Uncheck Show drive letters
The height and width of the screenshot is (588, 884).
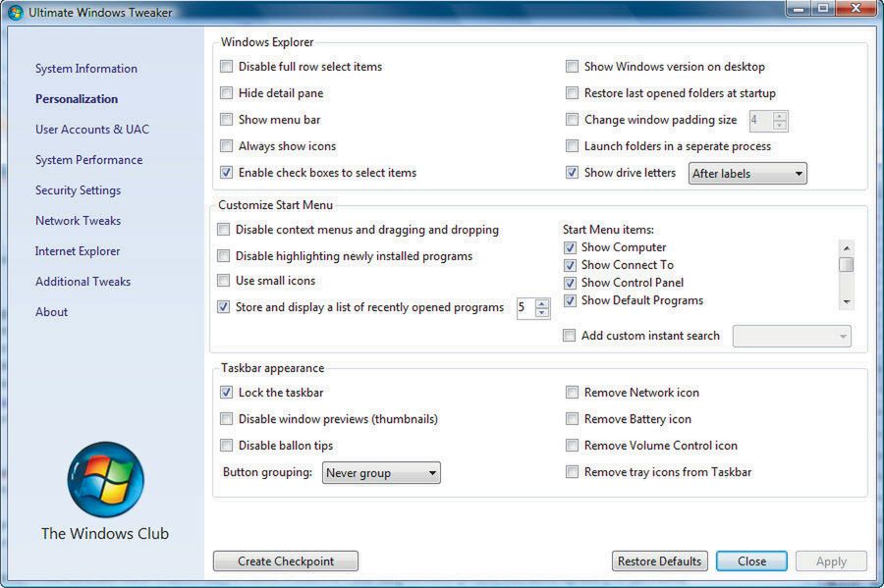(x=572, y=173)
